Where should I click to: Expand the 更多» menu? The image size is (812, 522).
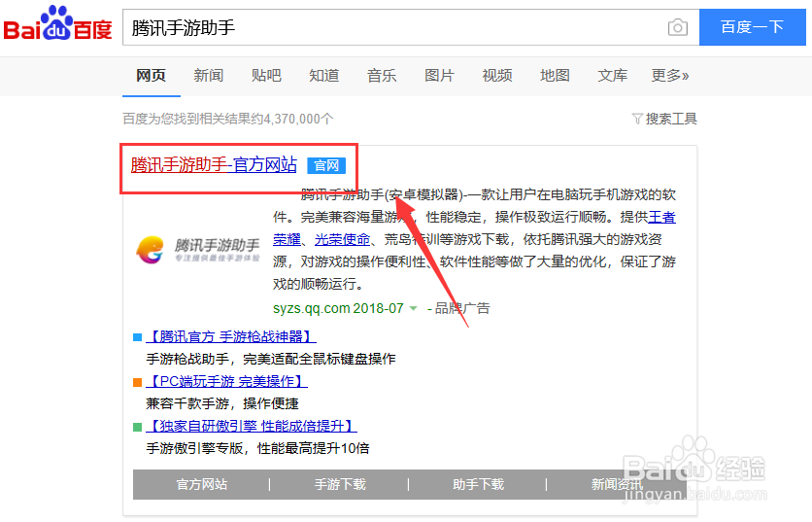[x=670, y=76]
